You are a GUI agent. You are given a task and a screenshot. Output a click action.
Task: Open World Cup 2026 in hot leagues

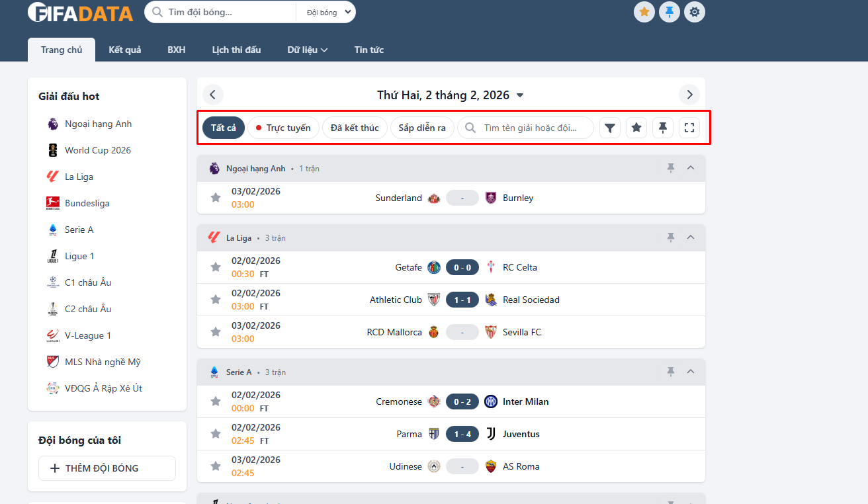pyautogui.click(x=97, y=150)
